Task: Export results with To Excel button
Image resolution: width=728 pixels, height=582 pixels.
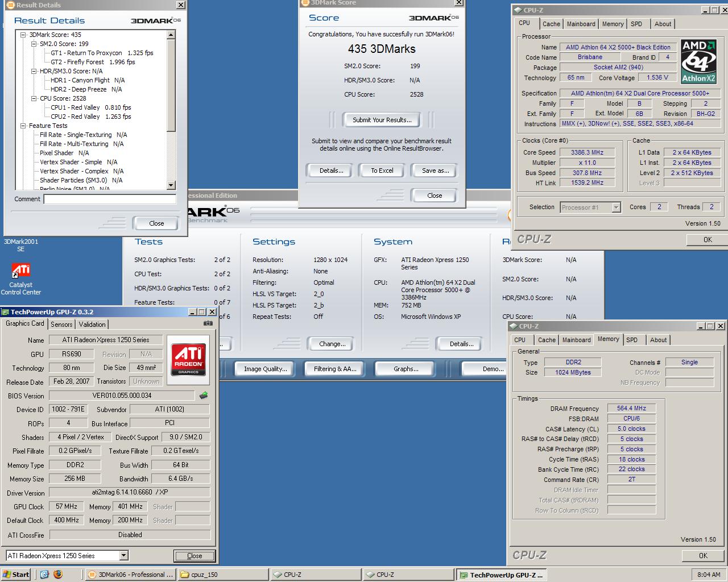Action: [382, 171]
